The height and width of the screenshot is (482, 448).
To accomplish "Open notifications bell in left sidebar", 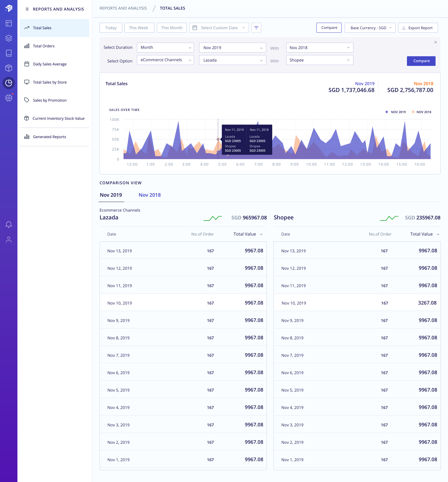I will [9, 225].
